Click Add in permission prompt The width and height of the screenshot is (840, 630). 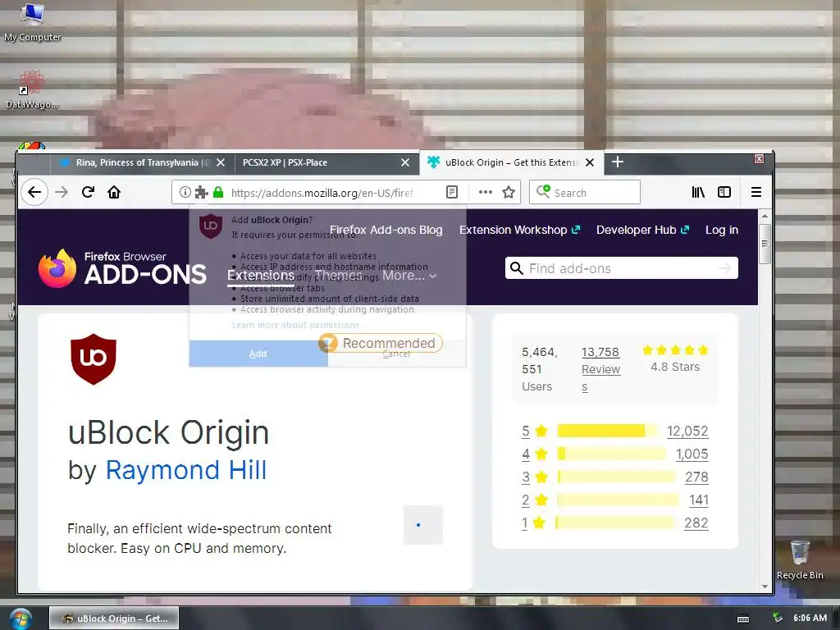pyautogui.click(x=258, y=354)
